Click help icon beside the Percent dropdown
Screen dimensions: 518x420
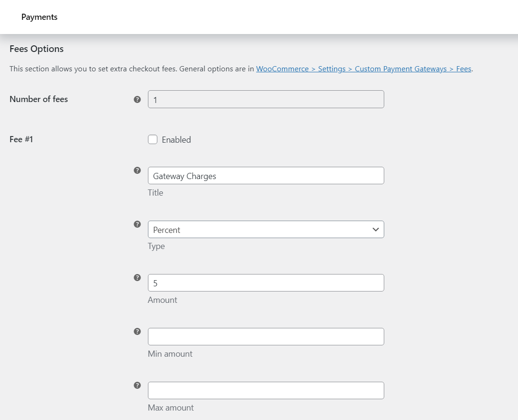click(137, 224)
